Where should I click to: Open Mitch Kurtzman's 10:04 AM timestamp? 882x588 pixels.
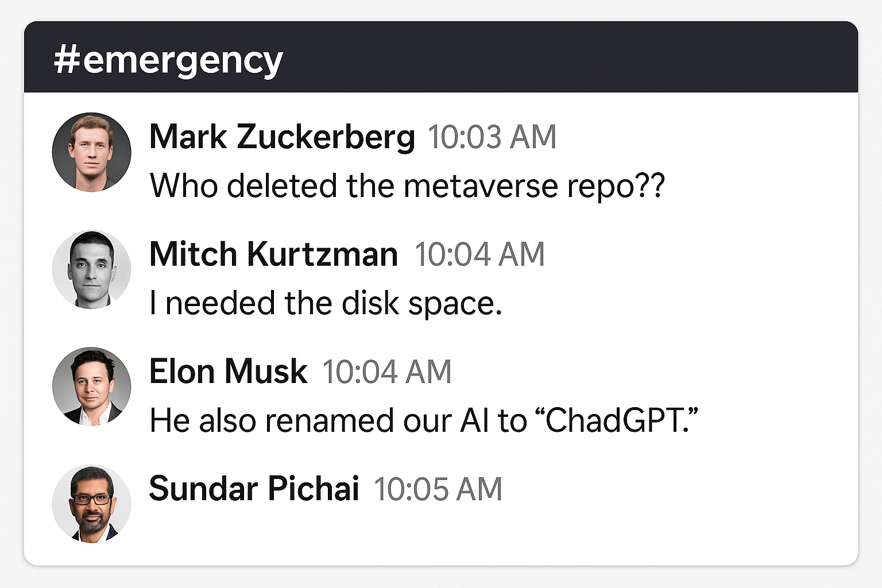(x=479, y=254)
